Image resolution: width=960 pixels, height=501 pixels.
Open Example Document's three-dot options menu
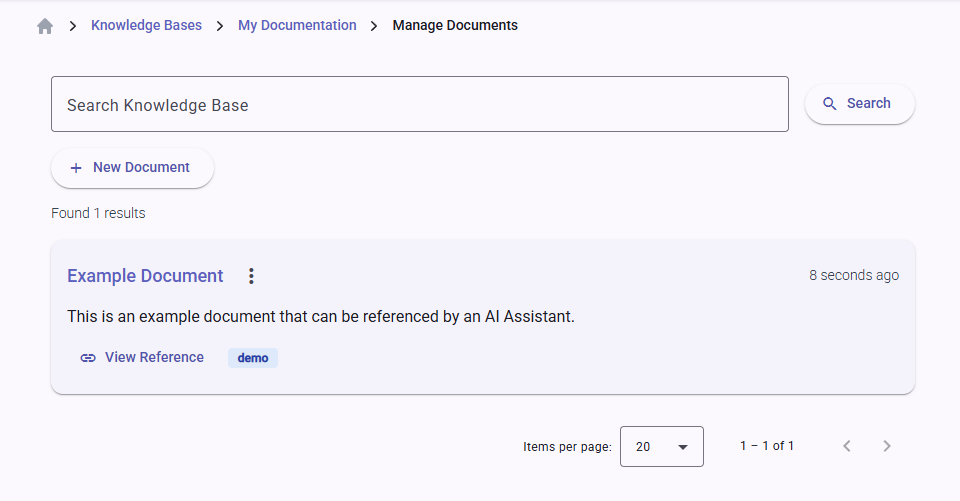click(251, 276)
